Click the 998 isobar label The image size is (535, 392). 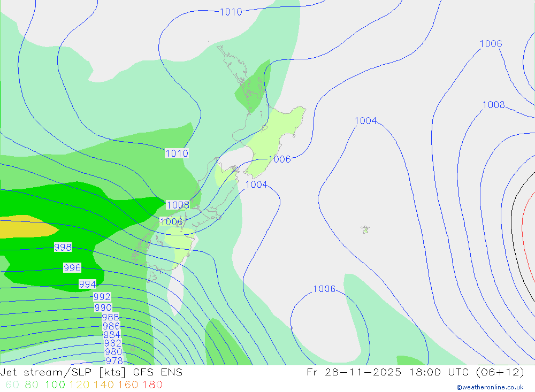click(63, 247)
